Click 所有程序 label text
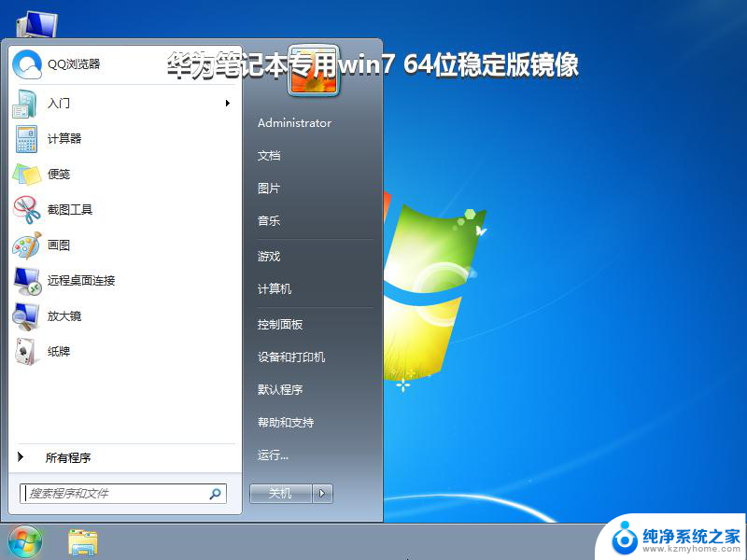 point(68,458)
